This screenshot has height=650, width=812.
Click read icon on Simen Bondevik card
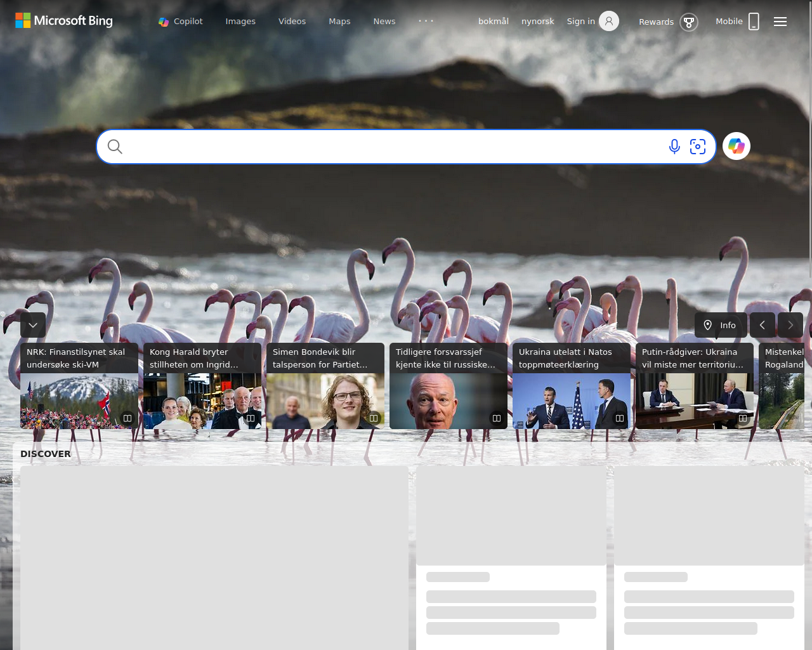[x=374, y=418]
